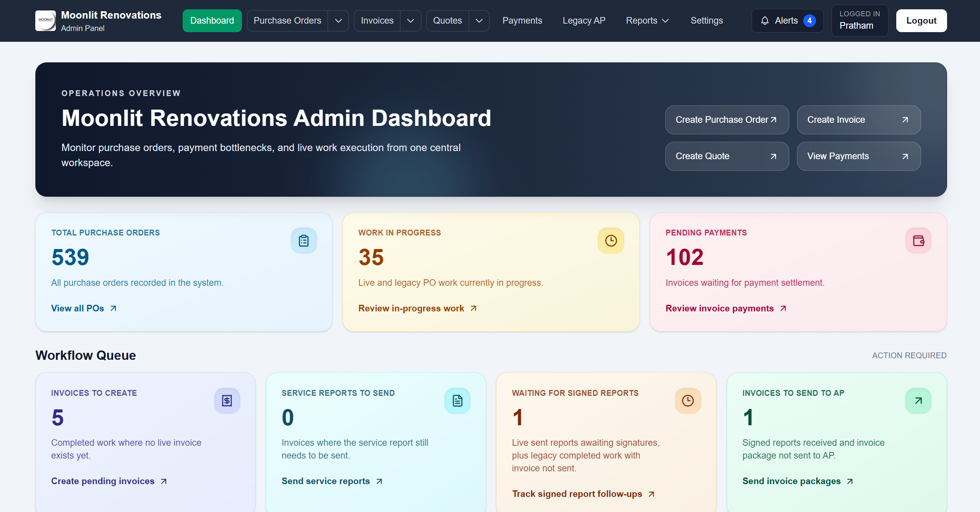Viewport: 980px width, 512px height.
Task: Click the 35 work in progress count
Action: [x=371, y=257]
